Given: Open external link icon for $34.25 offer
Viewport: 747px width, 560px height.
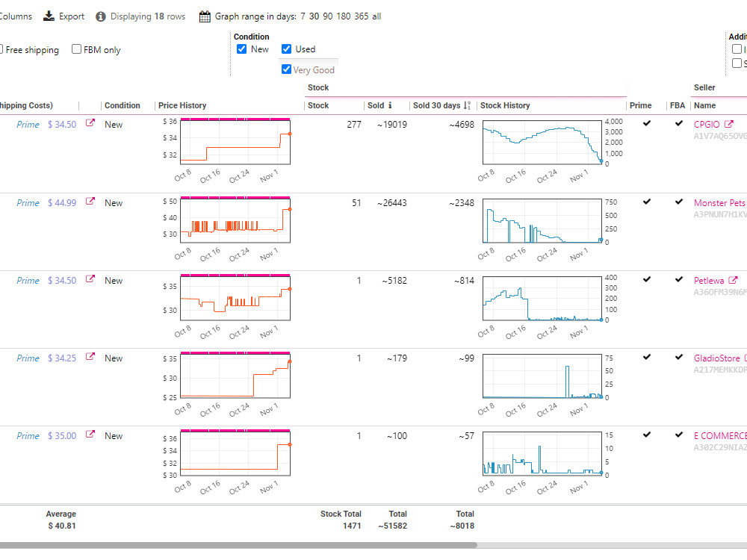Looking at the screenshot, I should click(90, 356).
